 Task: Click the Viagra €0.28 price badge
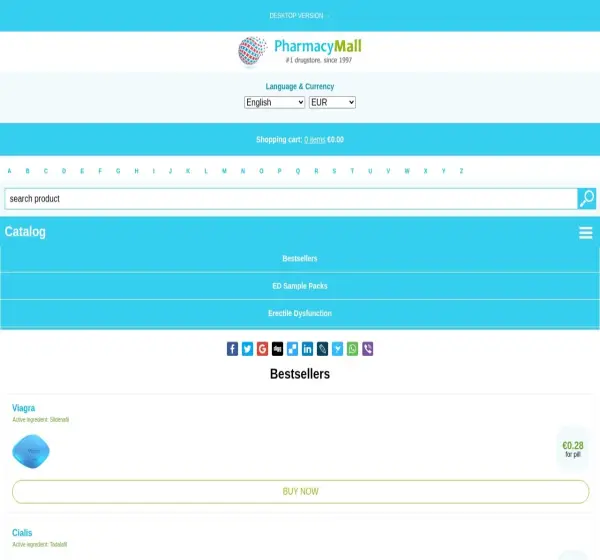(573, 449)
